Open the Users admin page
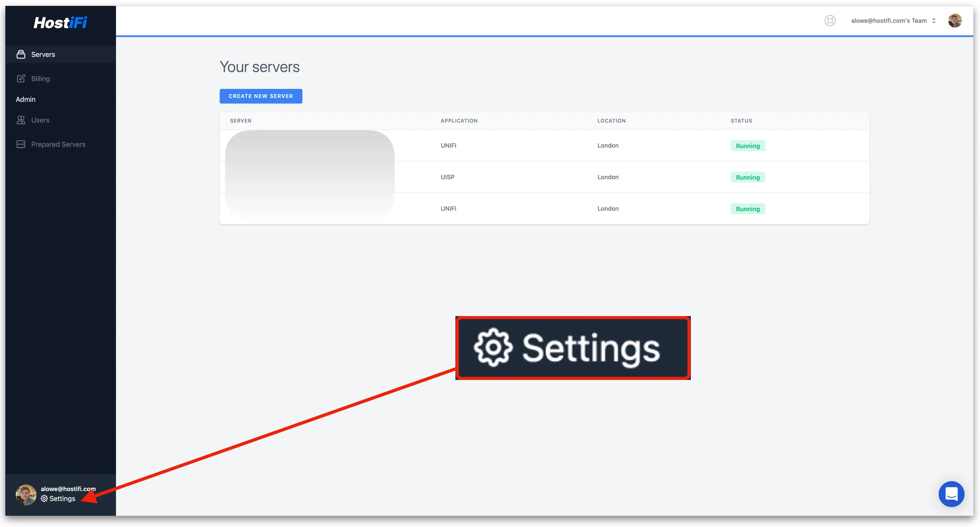Viewport: 980px width, 527px height. coord(40,120)
